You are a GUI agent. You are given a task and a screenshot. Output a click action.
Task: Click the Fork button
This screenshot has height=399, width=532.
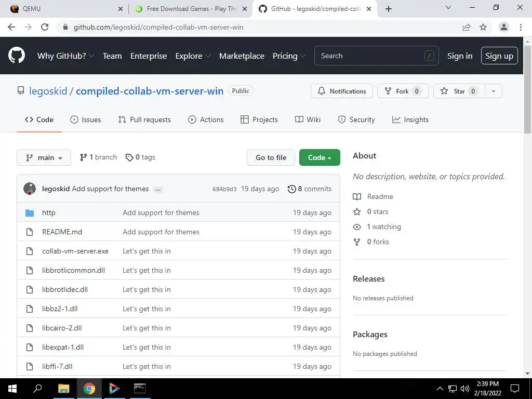click(x=403, y=91)
